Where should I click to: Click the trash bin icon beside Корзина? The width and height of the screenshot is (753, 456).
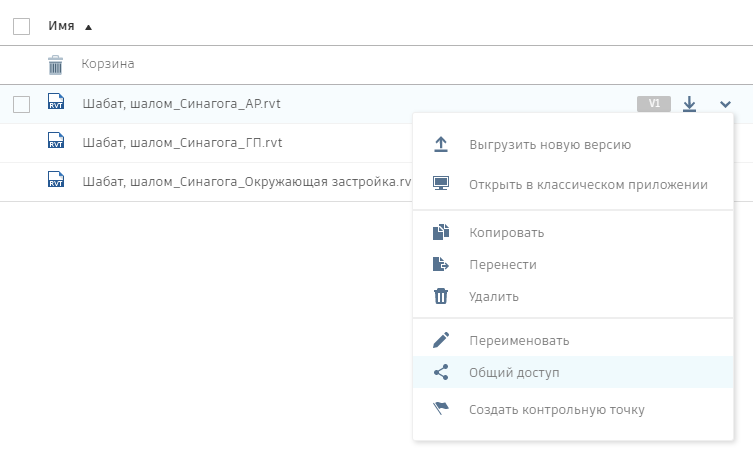56,65
